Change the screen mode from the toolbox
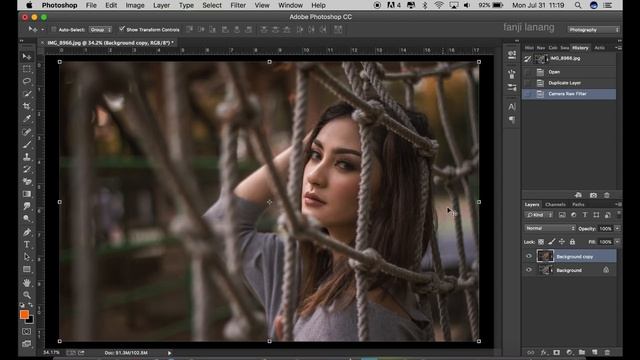Screen dimensions: 640x360 (27, 344)
